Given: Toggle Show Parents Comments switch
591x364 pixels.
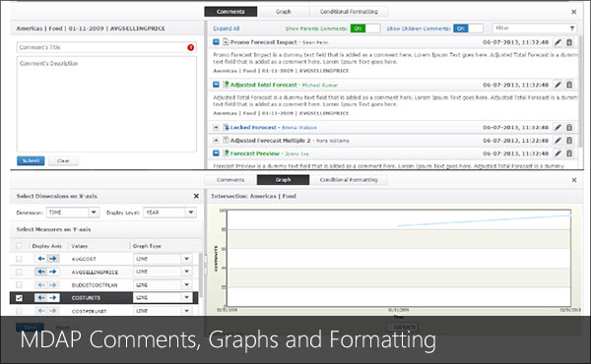Looking at the screenshot, I should pyautogui.click(x=365, y=29).
